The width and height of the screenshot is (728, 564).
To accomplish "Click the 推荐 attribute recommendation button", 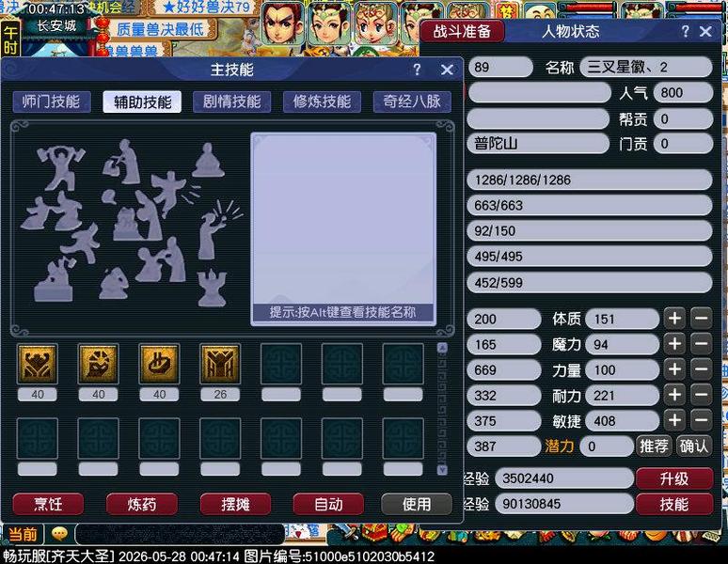I will pos(654,446).
